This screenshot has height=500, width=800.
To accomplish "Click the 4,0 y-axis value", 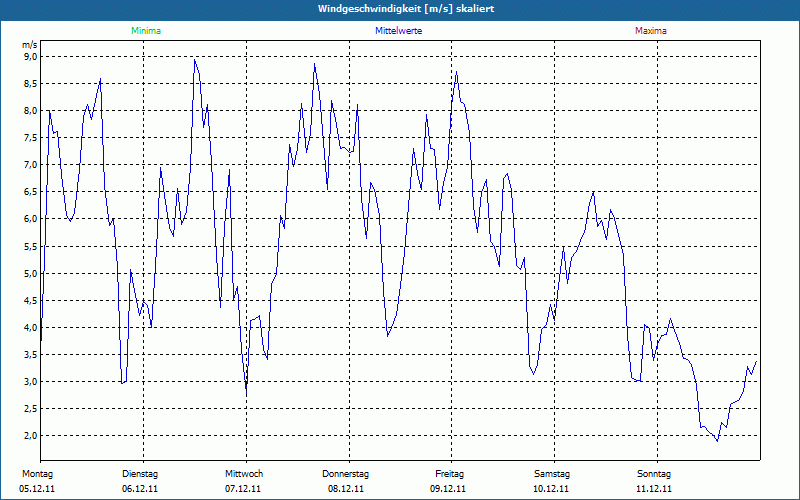I will [x=31, y=327].
